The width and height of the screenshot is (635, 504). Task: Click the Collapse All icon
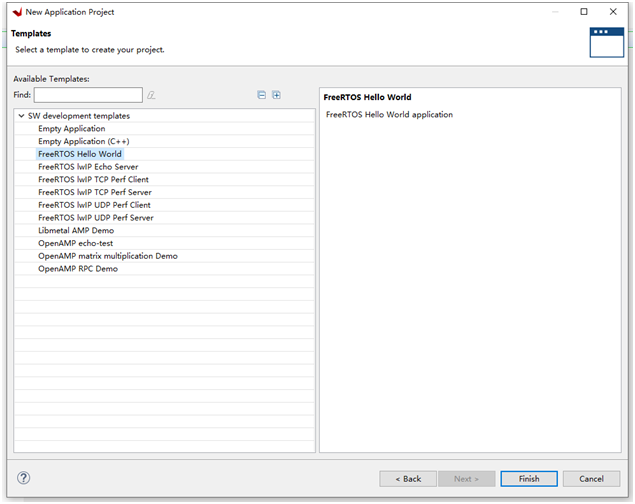262,95
